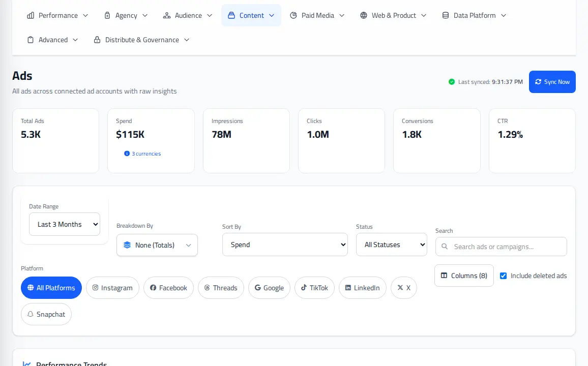Toggle the Include deleted ads checkbox
The height and width of the screenshot is (366, 588).
click(x=503, y=276)
